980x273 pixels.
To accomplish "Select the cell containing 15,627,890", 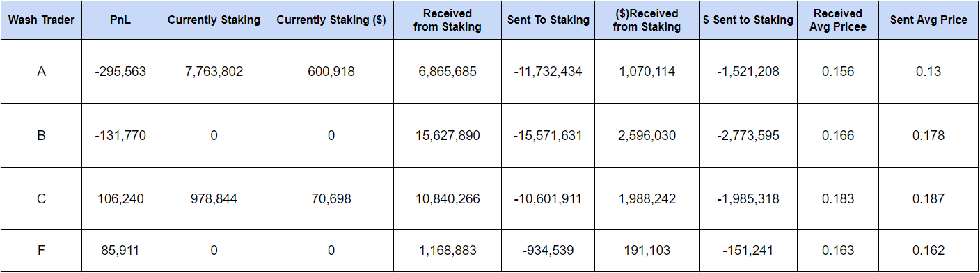I will coord(448,136).
